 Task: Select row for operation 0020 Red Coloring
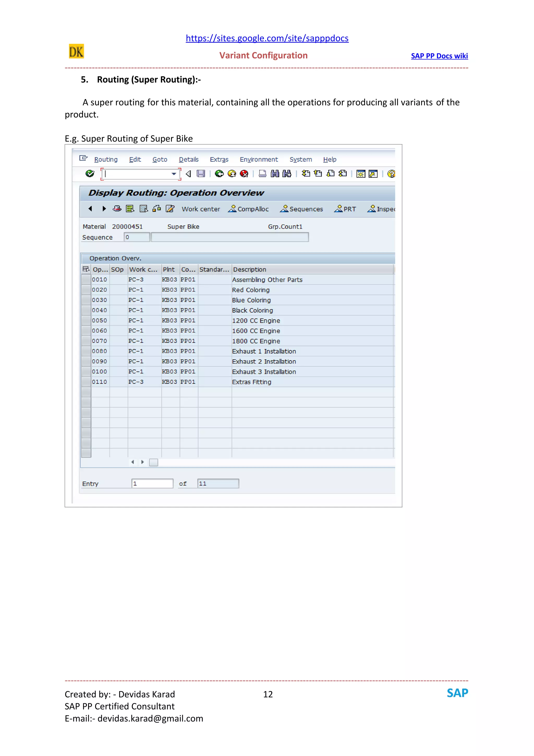coord(86,290)
